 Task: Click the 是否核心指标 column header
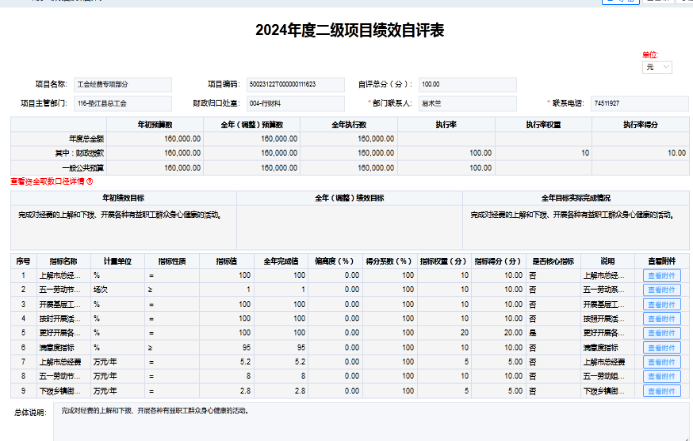(553, 262)
